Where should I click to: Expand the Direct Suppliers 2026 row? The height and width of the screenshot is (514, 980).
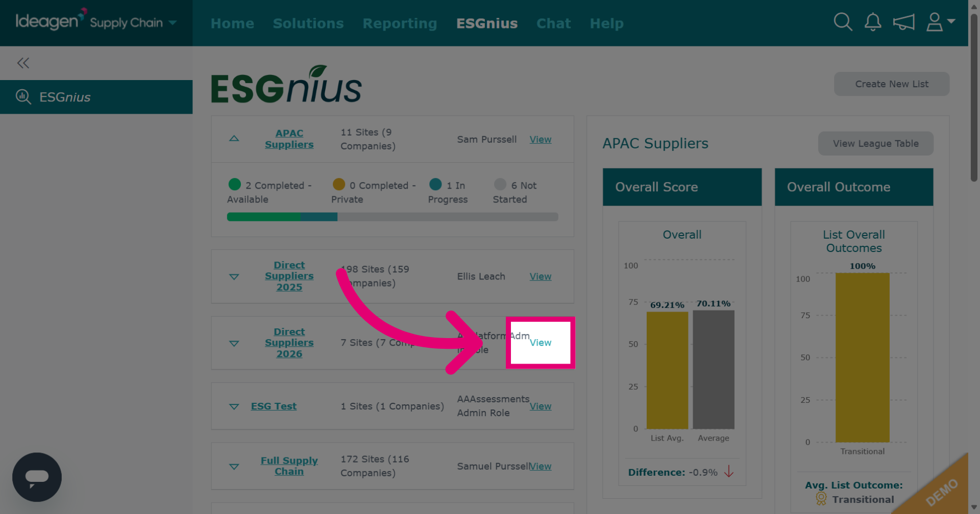coord(234,344)
